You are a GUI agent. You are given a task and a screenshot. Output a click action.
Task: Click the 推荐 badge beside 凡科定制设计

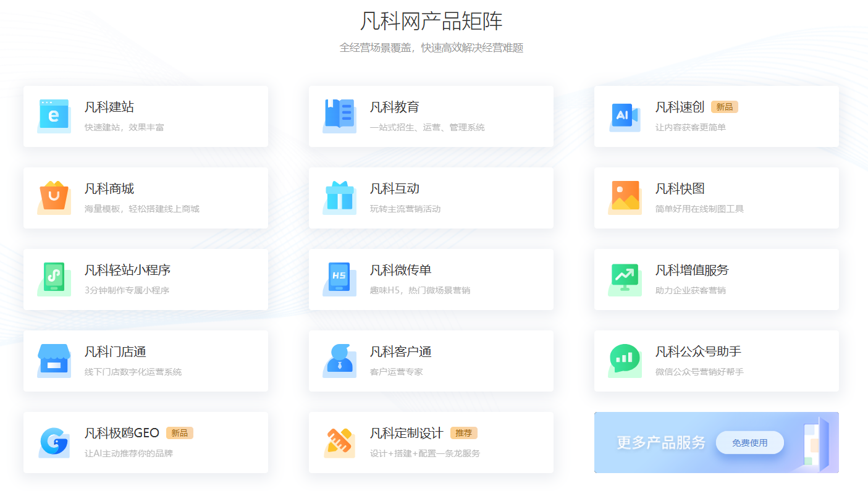point(464,433)
